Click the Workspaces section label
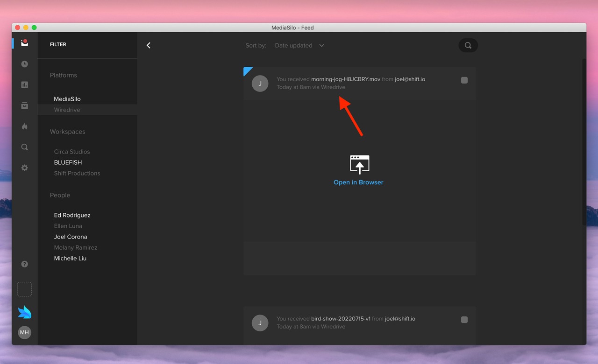Image resolution: width=598 pixels, height=364 pixels. (68, 132)
